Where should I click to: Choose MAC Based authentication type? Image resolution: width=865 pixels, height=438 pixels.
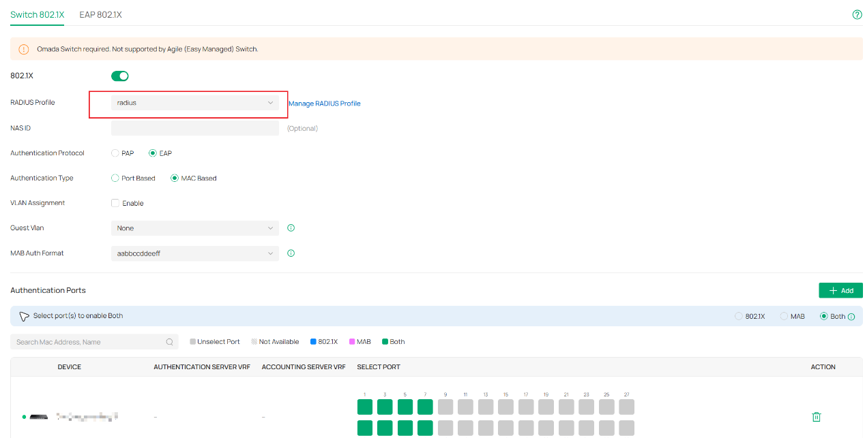pos(174,178)
